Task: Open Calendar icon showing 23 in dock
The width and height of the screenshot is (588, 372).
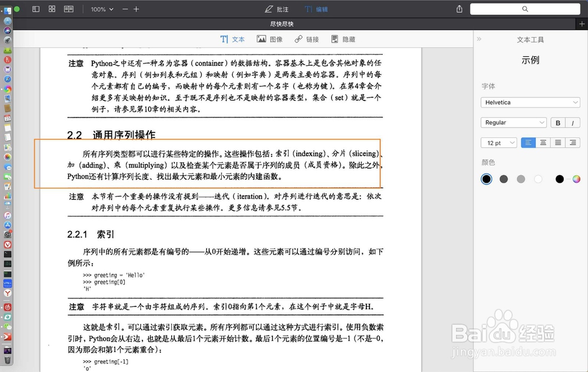Action: pos(8,118)
